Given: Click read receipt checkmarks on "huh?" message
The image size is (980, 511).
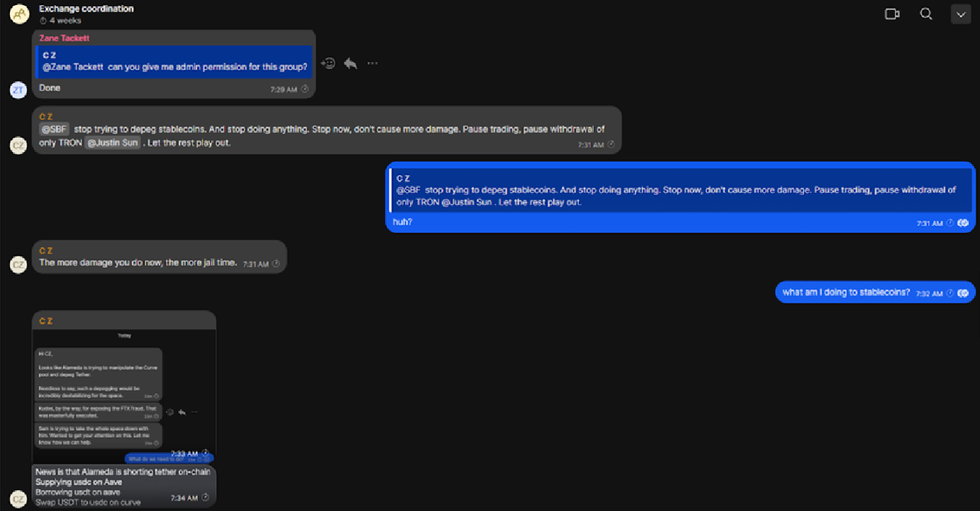Looking at the screenshot, I should coord(963,223).
